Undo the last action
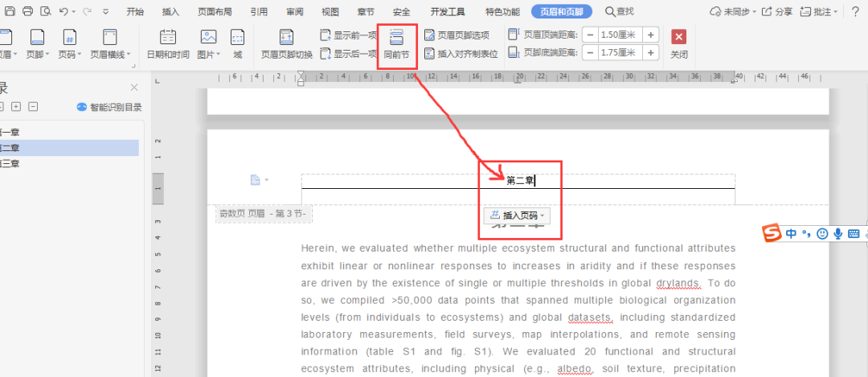 point(63,11)
